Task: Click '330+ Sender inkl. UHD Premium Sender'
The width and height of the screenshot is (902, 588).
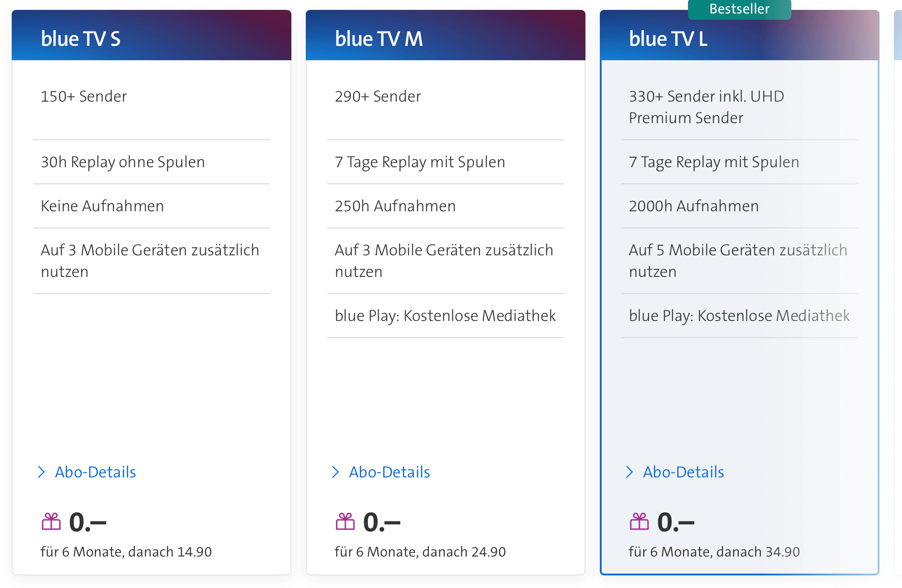Action: (706, 107)
